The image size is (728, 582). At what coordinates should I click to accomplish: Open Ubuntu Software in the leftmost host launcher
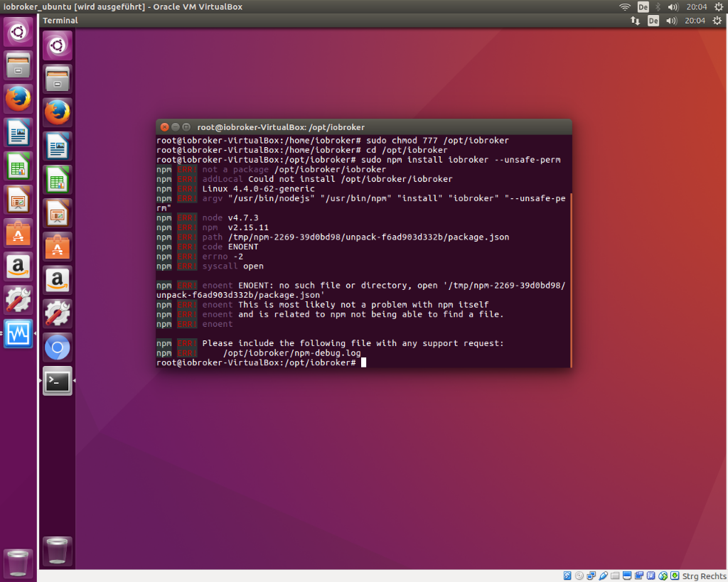pos(18,233)
